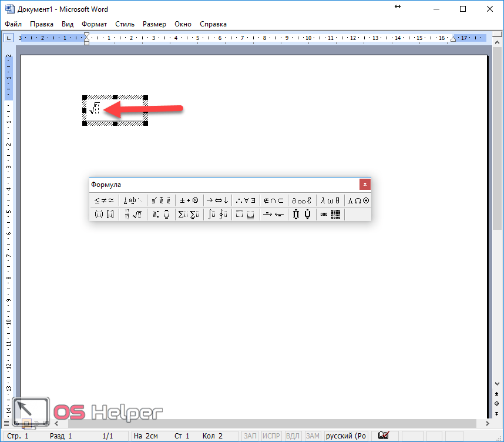Open operator symbols palette (±•⊗)
504x442 pixels.
click(x=189, y=200)
